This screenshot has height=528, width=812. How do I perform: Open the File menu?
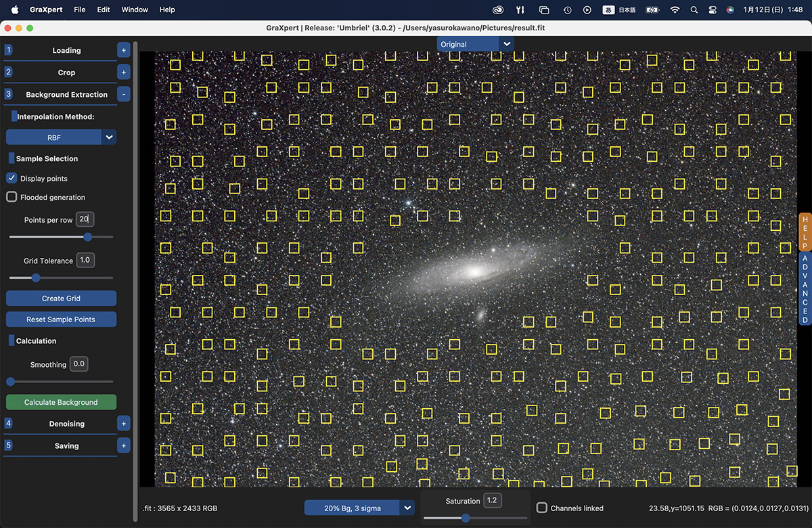pos(80,9)
